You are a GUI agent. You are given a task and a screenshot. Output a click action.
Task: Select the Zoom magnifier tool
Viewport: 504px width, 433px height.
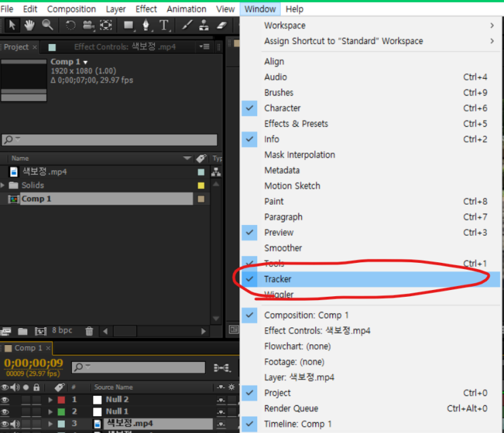point(47,25)
